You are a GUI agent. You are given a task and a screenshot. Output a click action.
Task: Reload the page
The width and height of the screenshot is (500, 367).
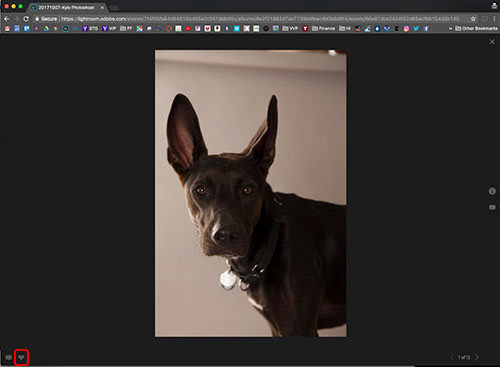pos(26,19)
